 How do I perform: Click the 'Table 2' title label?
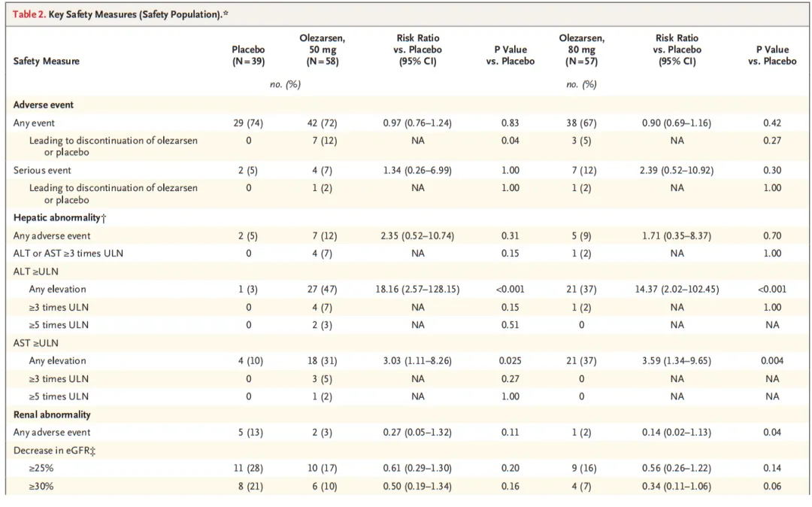(x=29, y=15)
